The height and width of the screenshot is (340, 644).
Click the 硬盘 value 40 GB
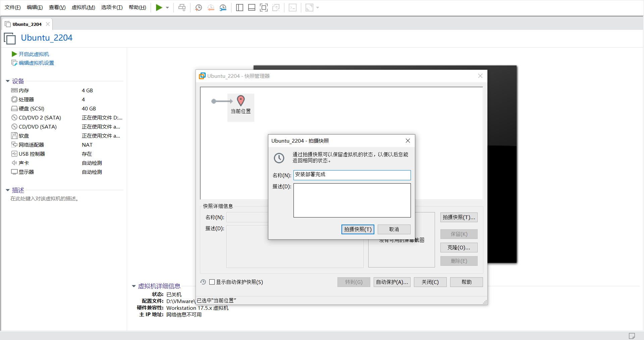click(x=89, y=108)
